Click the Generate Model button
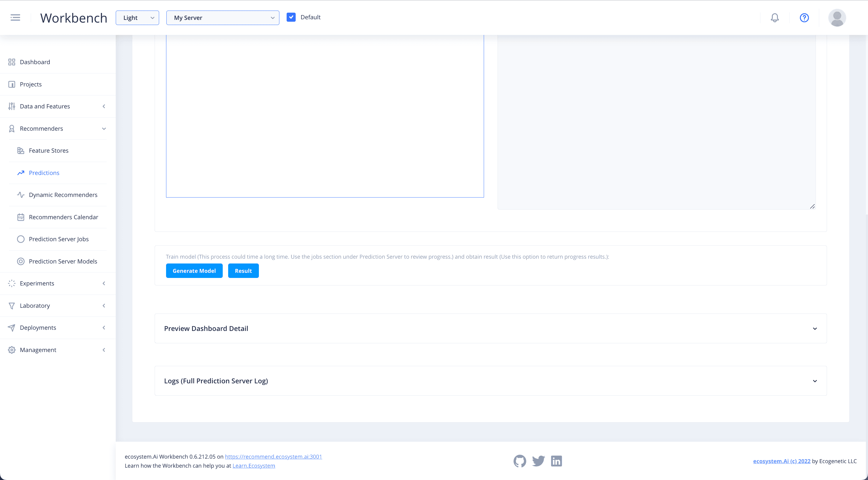 [x=194, y=271]
